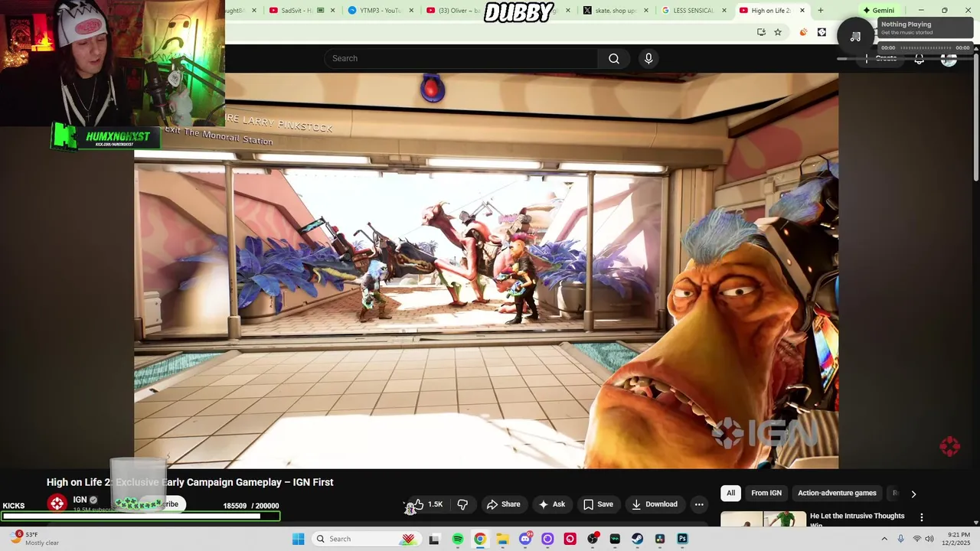Screen dimensions: 980x551
Task: Open YouTube notifications bell
Action: click(919, 59)
